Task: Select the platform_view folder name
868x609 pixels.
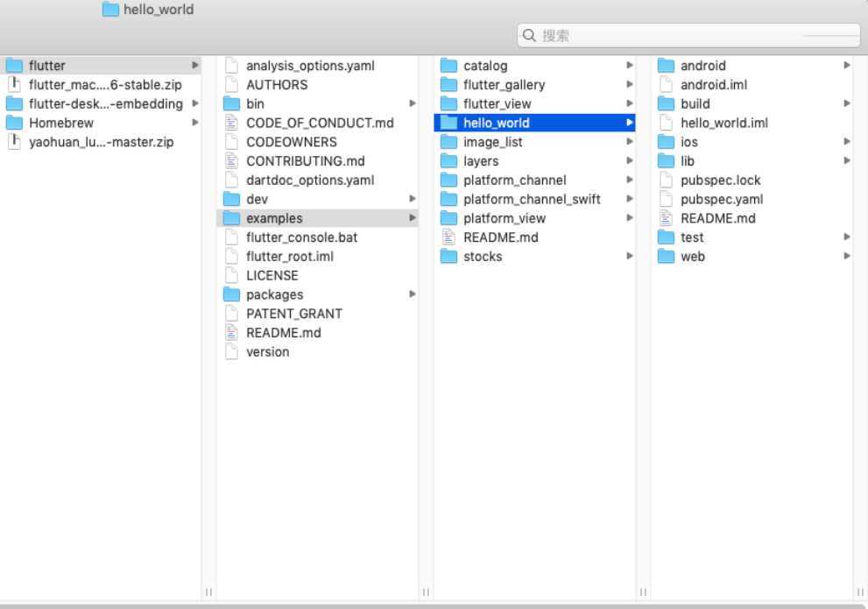Action: pyautogui.click(x=505, y=218)
